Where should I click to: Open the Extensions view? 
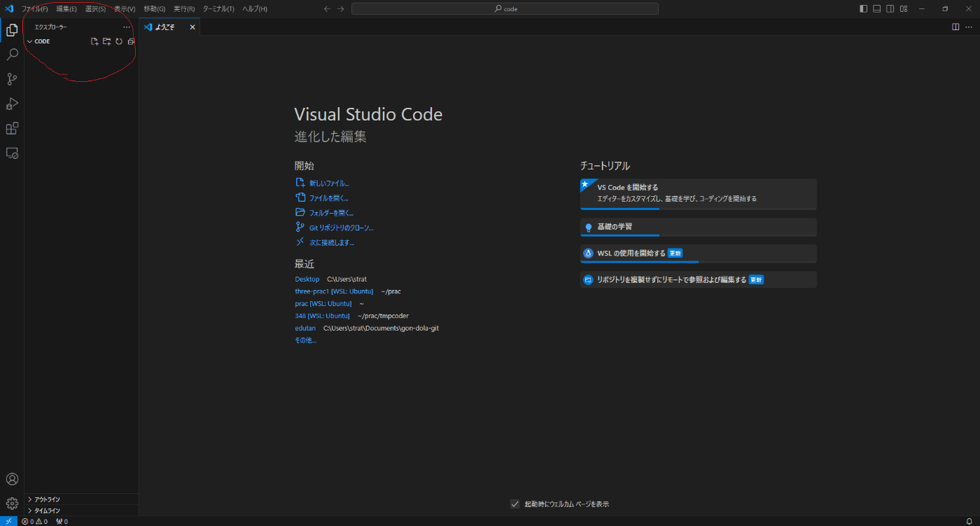click(x=12, y=128)
